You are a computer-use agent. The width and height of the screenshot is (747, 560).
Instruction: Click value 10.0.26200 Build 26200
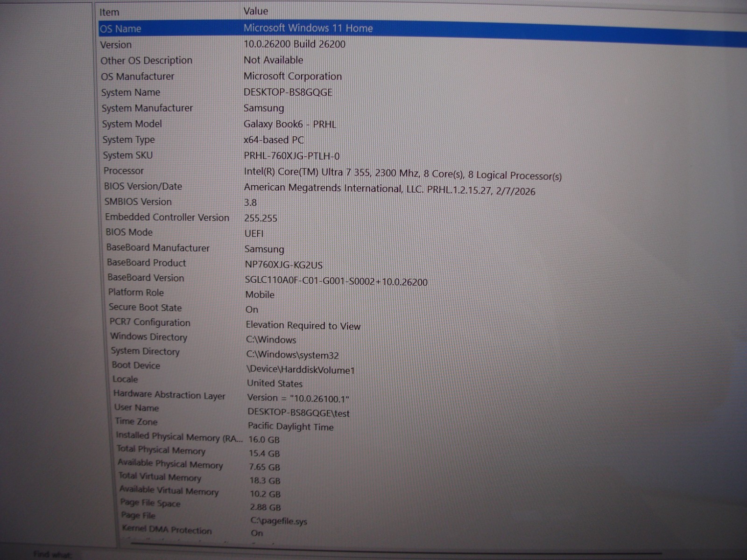(295, 44)
